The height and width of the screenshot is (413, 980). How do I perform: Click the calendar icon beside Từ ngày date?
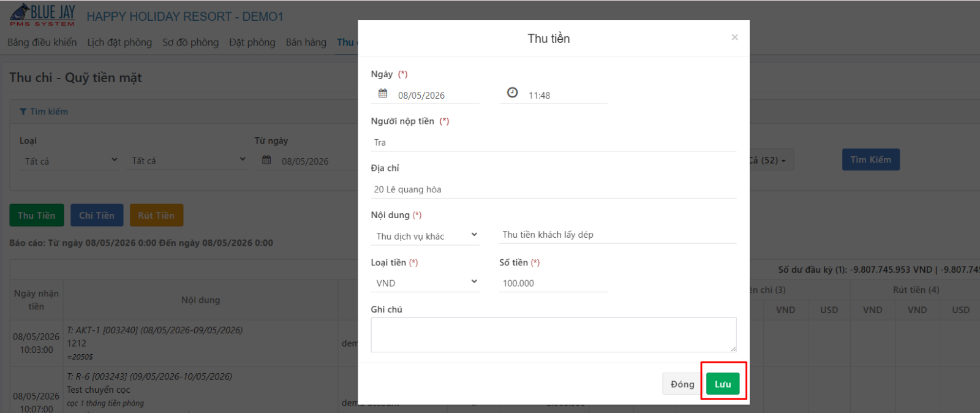click(x=266, y=160)
